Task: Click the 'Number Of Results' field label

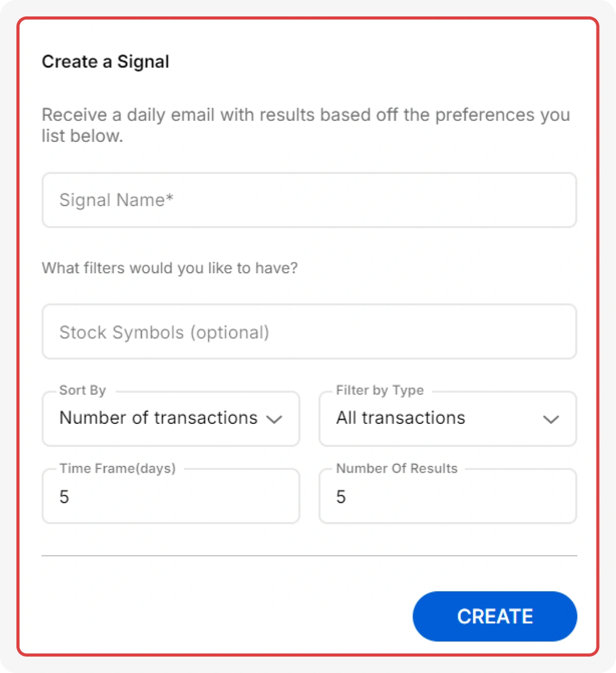Action: [x=397, y=469]
